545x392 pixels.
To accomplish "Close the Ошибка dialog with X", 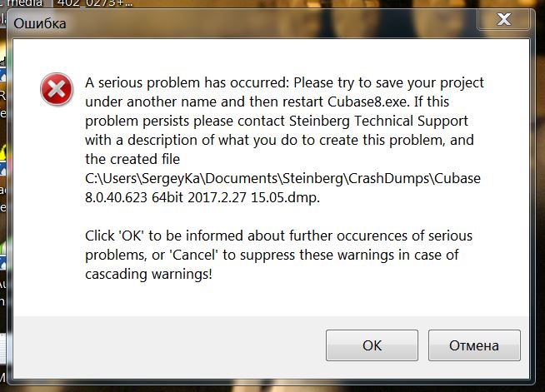I will click(x=504, y=17).
